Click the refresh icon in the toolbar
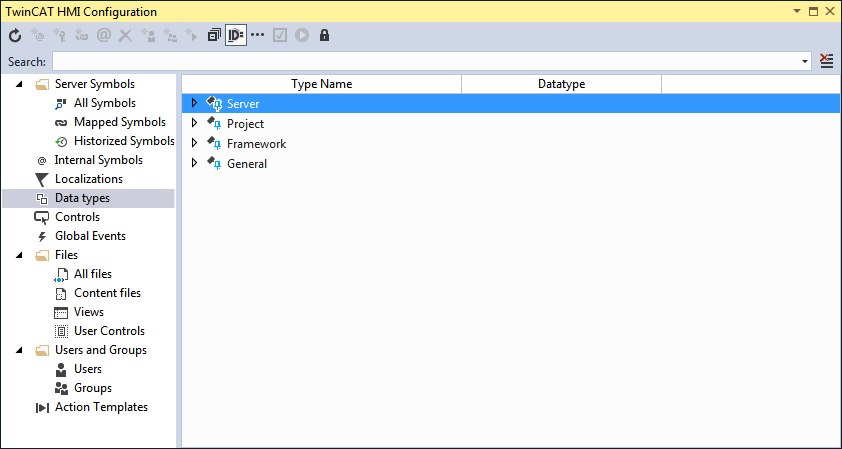This screenshot has height=449, width=842. click(x=15, y=36)
